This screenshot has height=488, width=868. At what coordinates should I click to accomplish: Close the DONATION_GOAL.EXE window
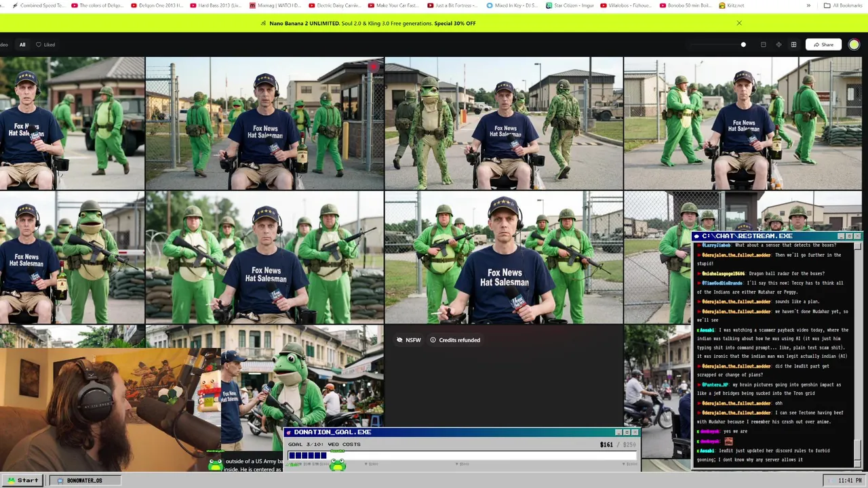[635, 432]
